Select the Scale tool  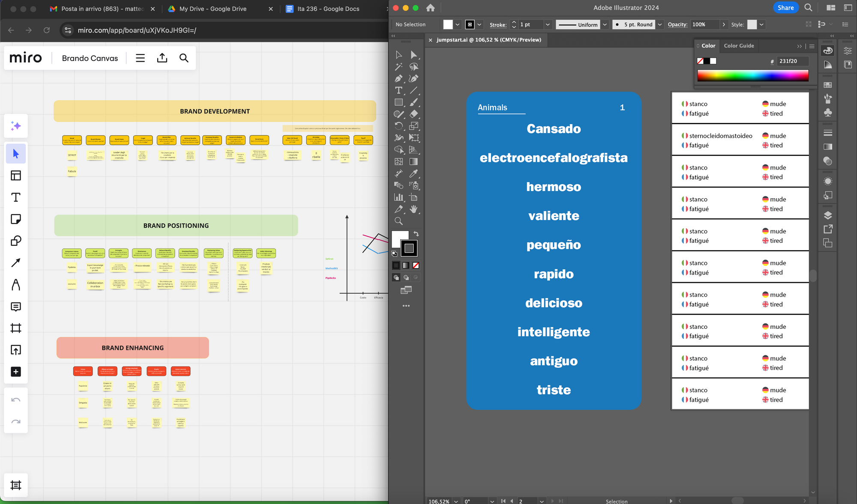[414, 126]
